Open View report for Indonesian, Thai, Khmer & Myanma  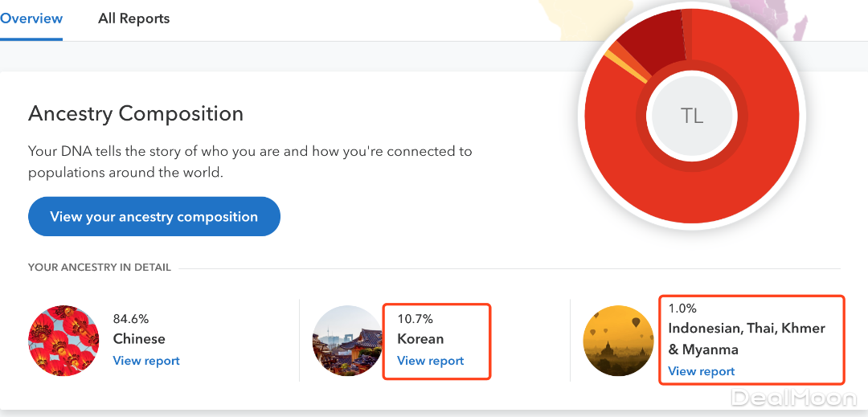(701, 371)
